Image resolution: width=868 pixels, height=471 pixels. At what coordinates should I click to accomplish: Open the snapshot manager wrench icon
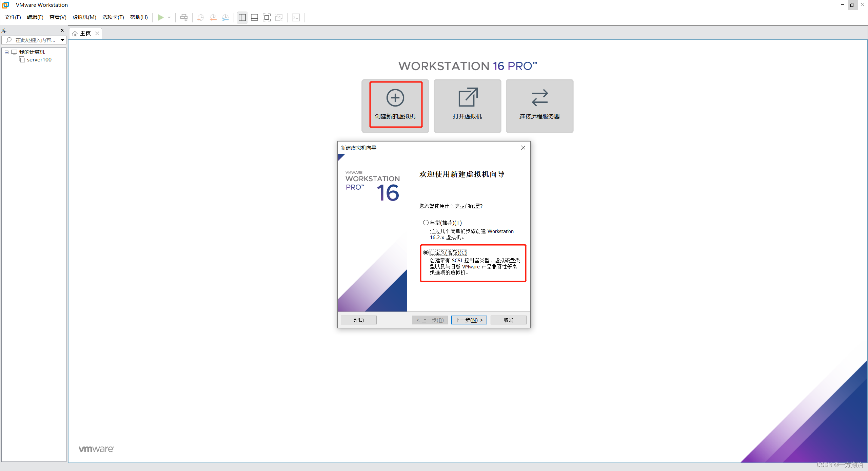coord(225,17)
